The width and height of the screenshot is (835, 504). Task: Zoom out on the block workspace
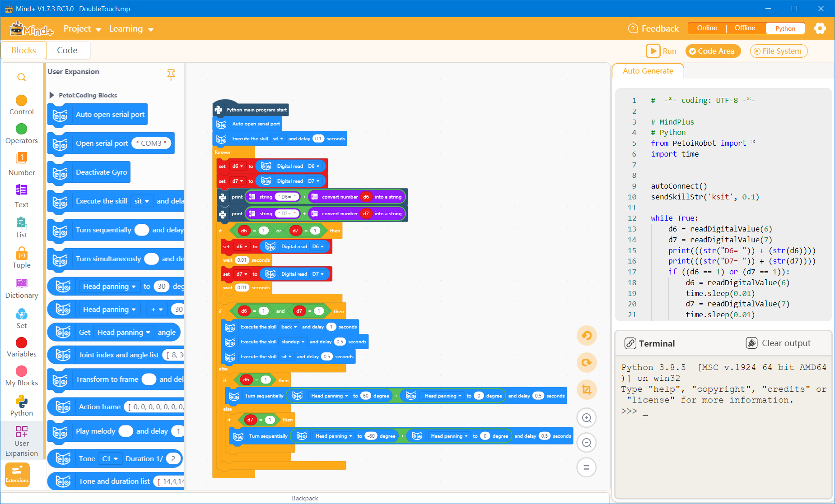587,443
